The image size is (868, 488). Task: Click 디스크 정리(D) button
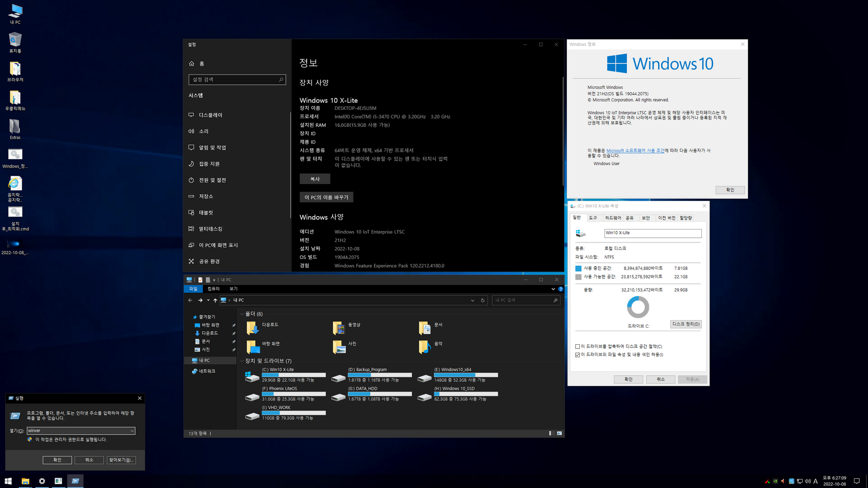coord(686,324)
